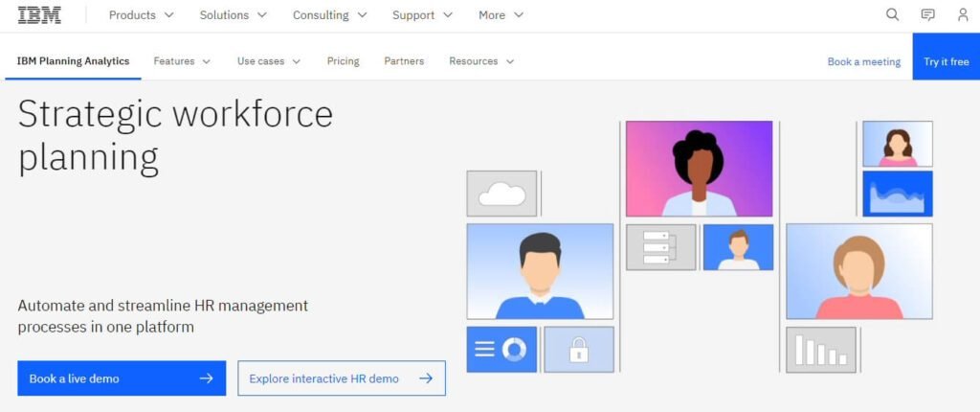Click Explore interactive HR demo button
This screenshot has height=412, width=980.
click(342, 378)
